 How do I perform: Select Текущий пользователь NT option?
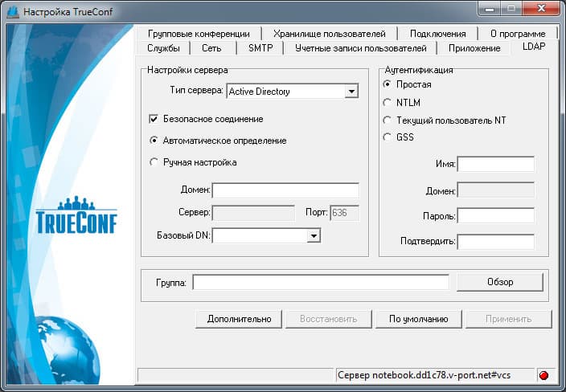click(387, 120)
